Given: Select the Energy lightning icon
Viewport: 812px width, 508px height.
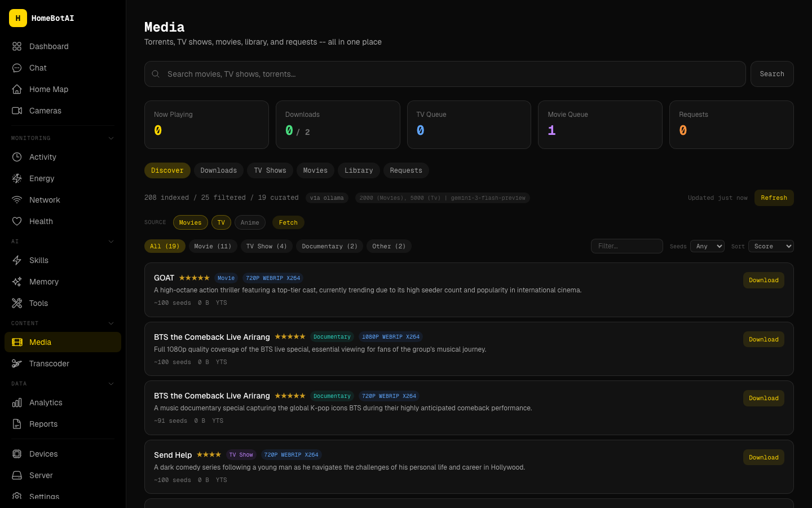Looking at the screenshot, I should tap(17, 178).
